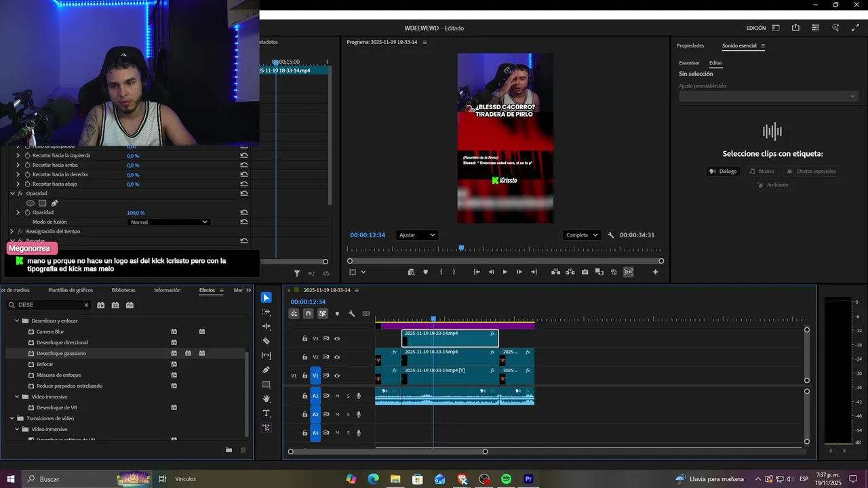Viewport: 868px width, 488px height.
Task: Click the comparison view icon
Action: 599,272
